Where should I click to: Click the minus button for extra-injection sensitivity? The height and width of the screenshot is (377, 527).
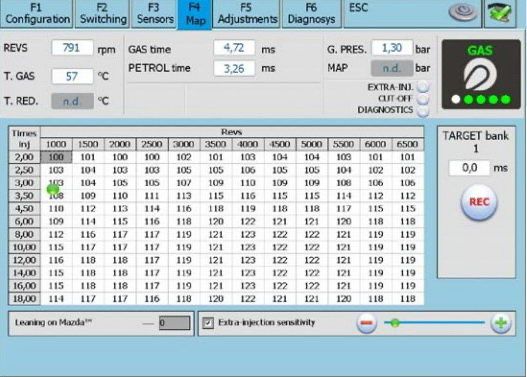(x=366, y=323)
